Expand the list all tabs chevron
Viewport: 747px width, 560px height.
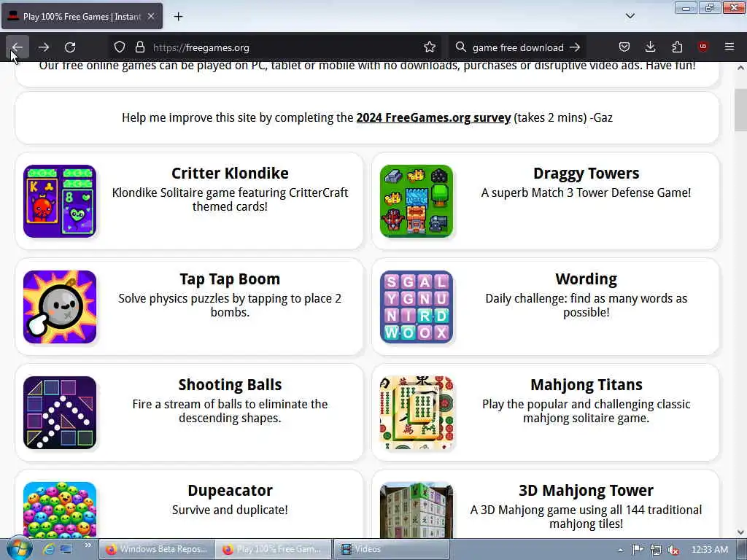[x=630, y=16]
